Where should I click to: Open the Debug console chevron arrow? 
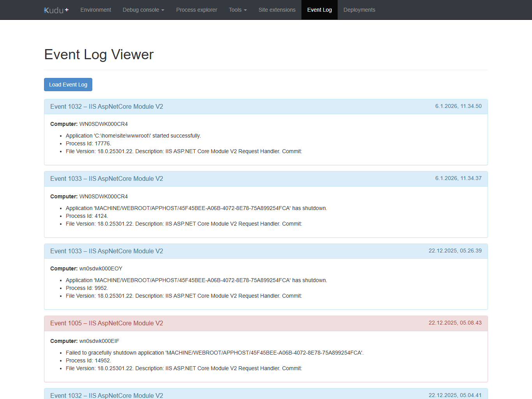click(x=162, y=10)
